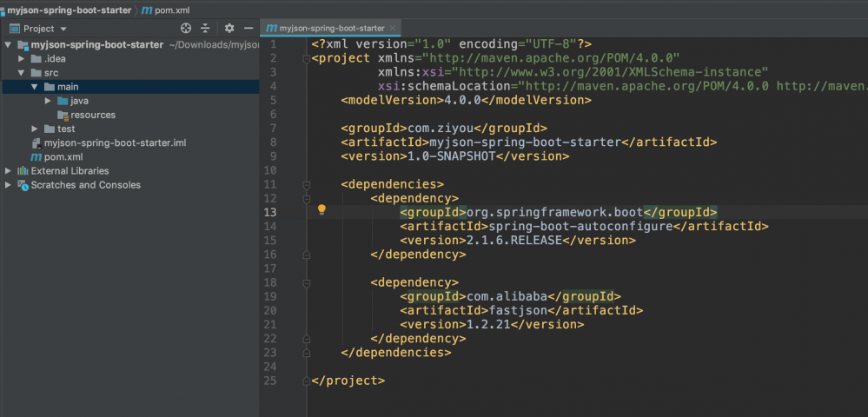868x417 pixels.
Task: Click the locate opened file crosshair icon
Action: (x=185, y=29)
